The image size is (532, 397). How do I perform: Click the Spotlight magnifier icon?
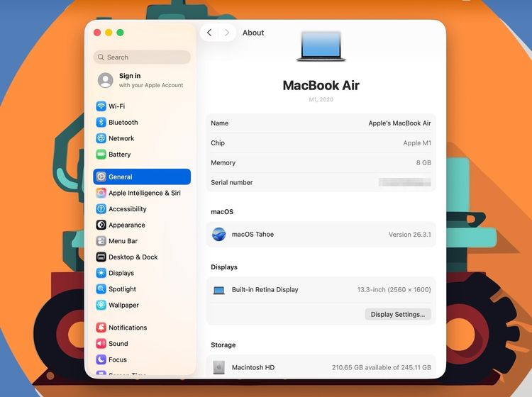pyautogui.click(x=101, y=289)
